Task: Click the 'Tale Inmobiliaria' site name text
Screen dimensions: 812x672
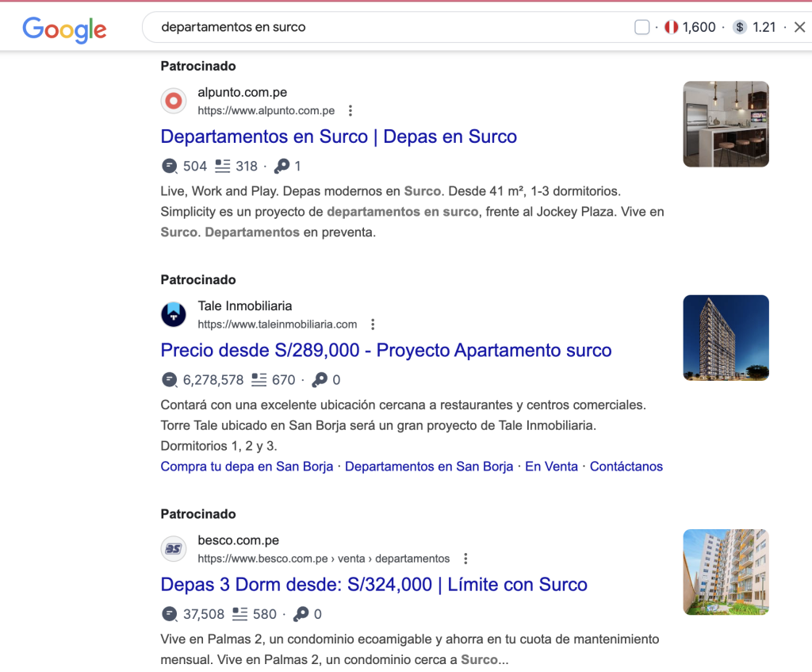Action: tap(245, 305)
